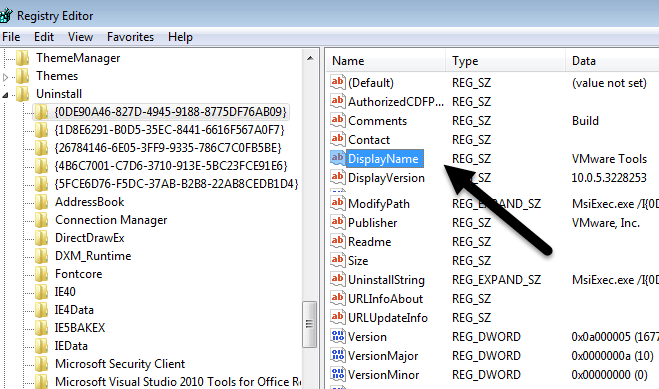Viewport: 659px width, 389px height.
Task: Click the Registry Editor title bar icon
Action: click(5, 15)
